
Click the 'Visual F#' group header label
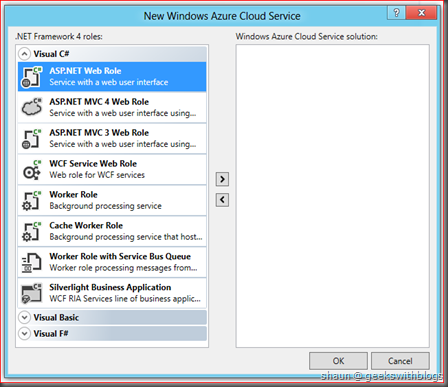click(51, 334)
